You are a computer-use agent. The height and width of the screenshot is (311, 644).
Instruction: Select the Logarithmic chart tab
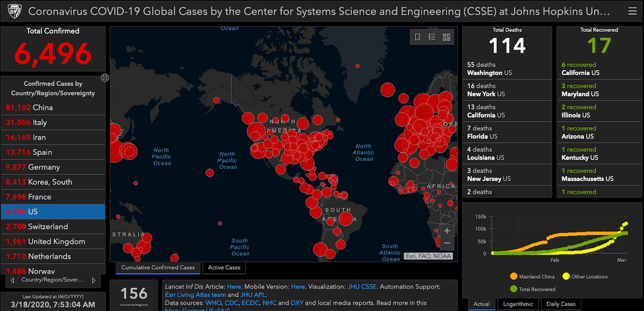coord(518,304)
